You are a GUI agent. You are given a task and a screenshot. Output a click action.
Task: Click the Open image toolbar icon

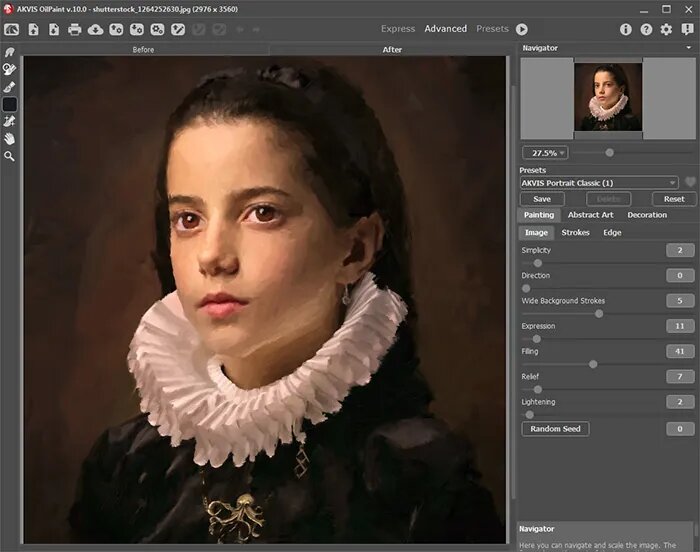point(33,29)
